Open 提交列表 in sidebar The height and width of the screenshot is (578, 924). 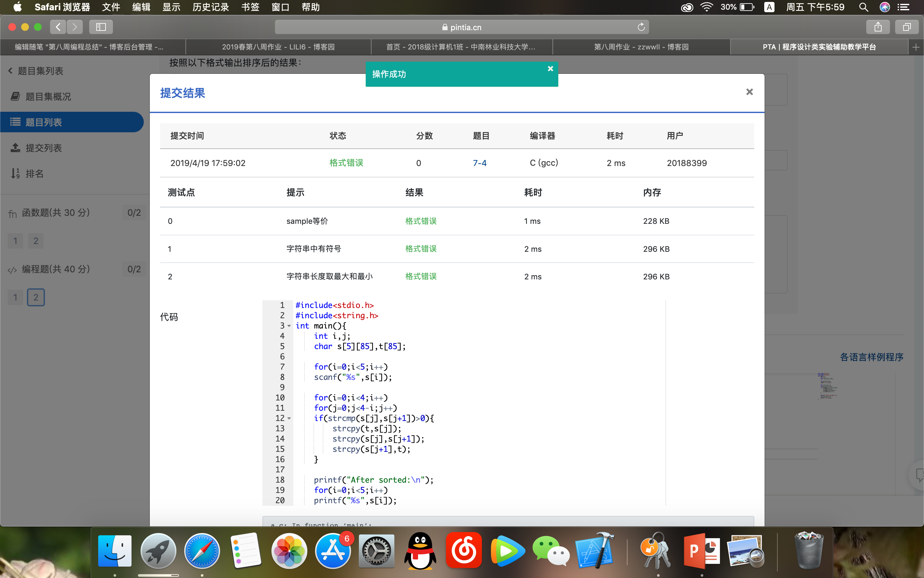coord(37,148)
